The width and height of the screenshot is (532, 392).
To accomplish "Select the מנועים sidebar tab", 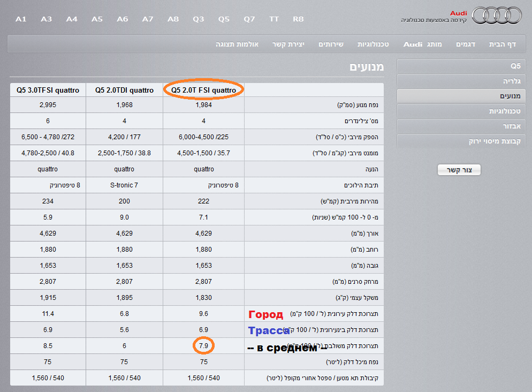I will pyautogui.click(x=461, y=96).
